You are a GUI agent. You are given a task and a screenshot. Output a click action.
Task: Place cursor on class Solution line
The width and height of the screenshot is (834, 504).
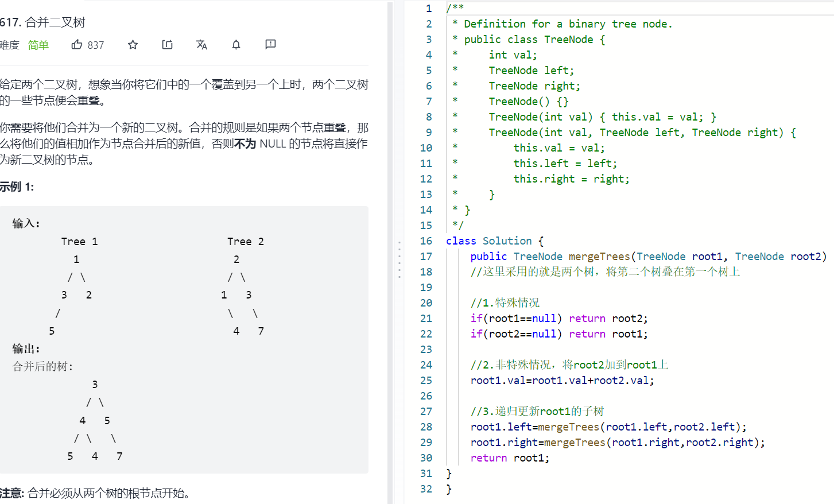[x=495, y=241]
